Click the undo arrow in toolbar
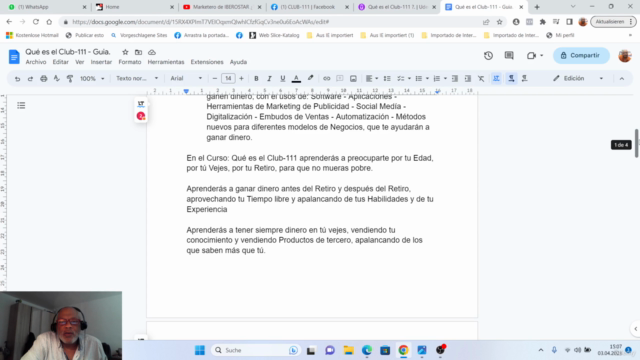This screenshot has width=640, height=360. coord(17,78)
